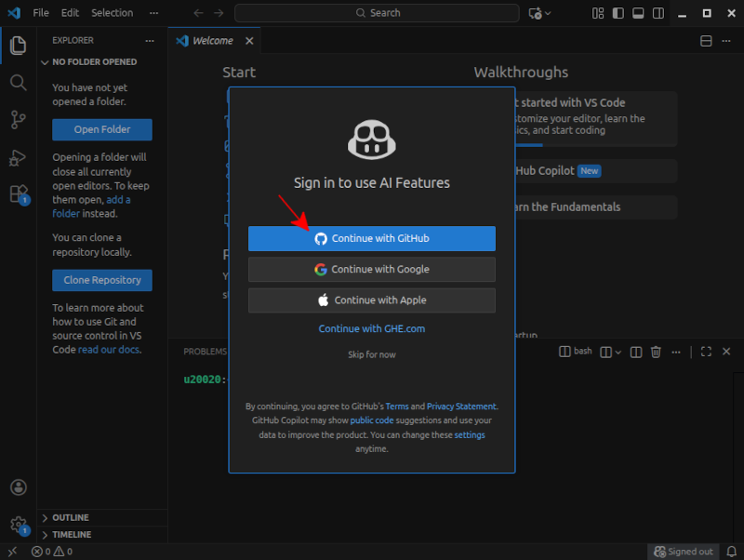Open the Accounts menu icon
This screenshot has height=560, width=744.
[18, 487]
